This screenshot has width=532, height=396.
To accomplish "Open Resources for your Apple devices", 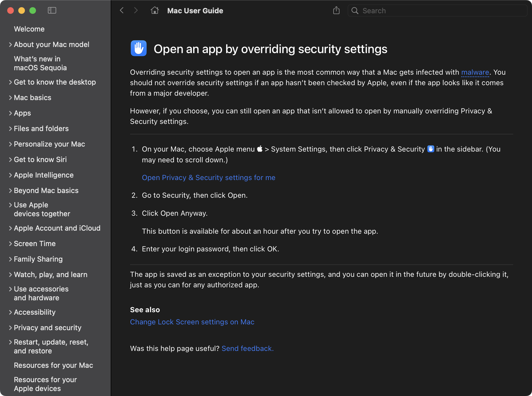I will (45, 384).
